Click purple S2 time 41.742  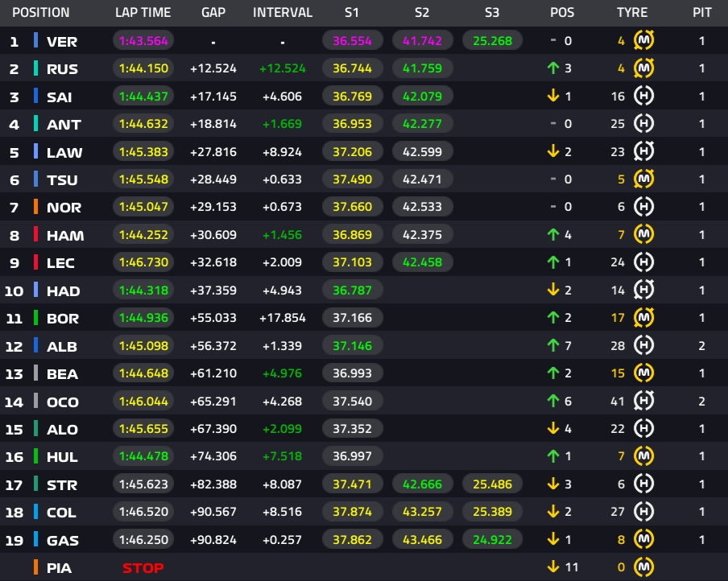(423, 40)
